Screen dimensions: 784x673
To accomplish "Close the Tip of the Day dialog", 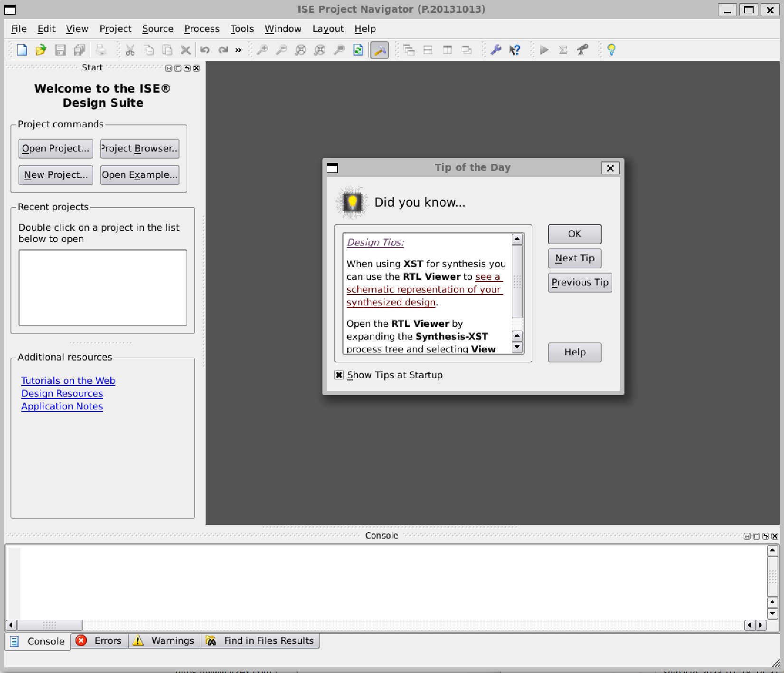I will point(610,168).
